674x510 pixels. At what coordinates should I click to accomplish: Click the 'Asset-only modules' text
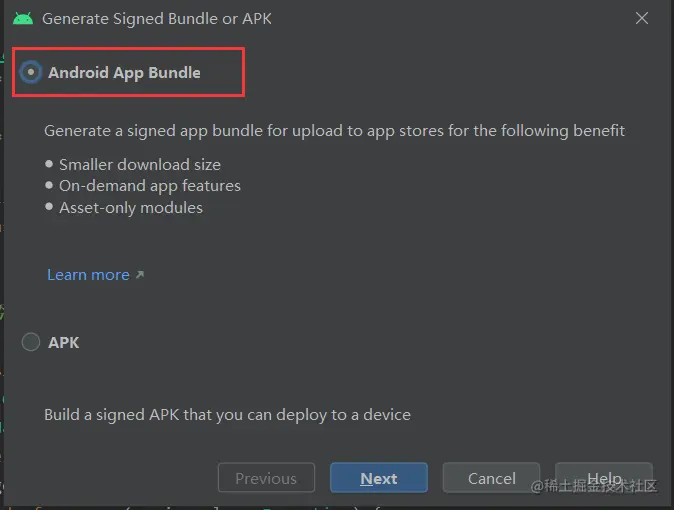(131, 208)
